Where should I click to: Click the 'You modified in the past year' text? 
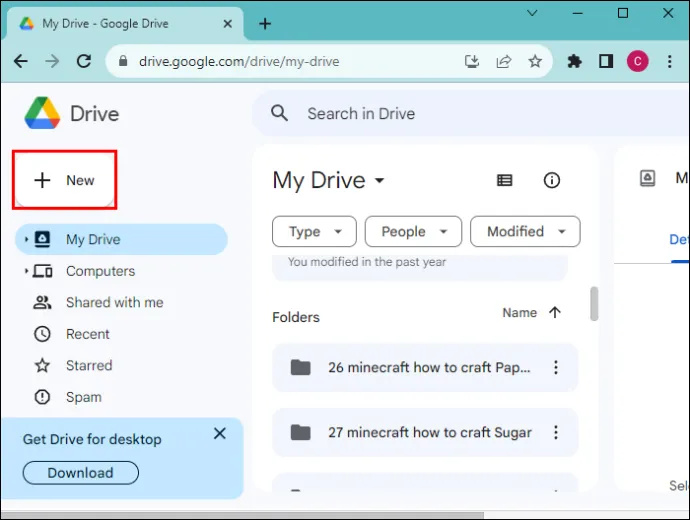(x=367, y=262)
